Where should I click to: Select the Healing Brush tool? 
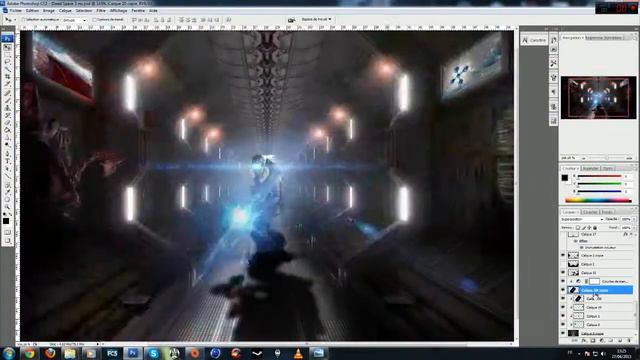pos(8,93)
